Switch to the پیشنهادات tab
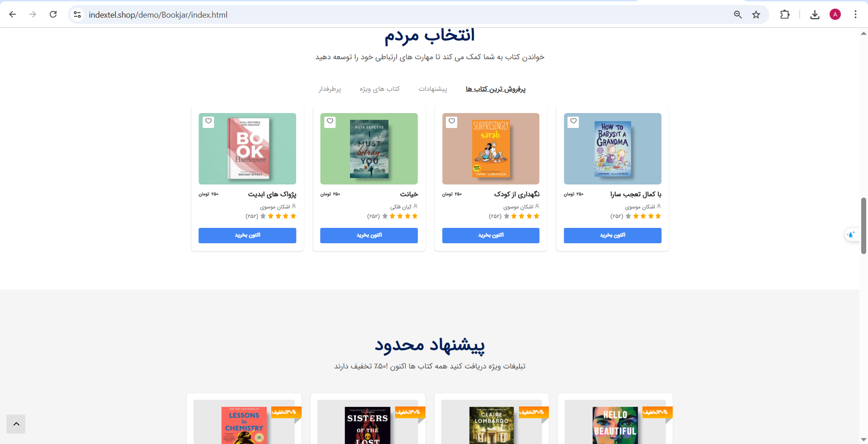This screenshot has height=444, width=868. 433,89
